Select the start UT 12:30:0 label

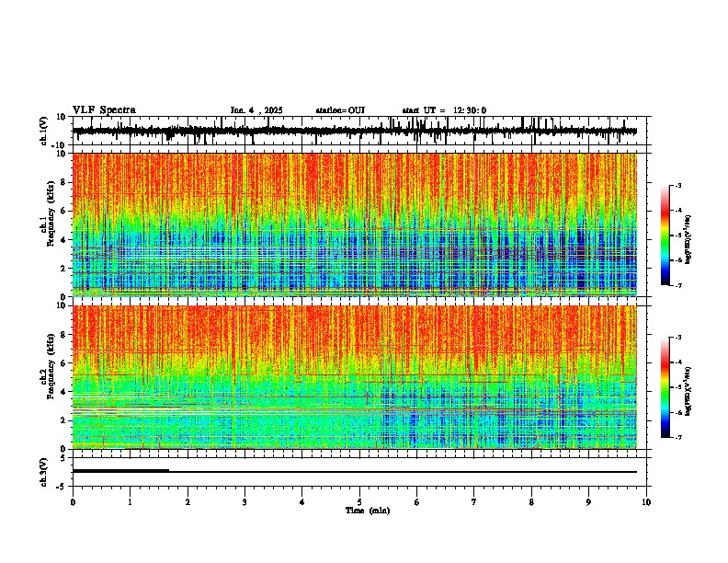point(444,110)
